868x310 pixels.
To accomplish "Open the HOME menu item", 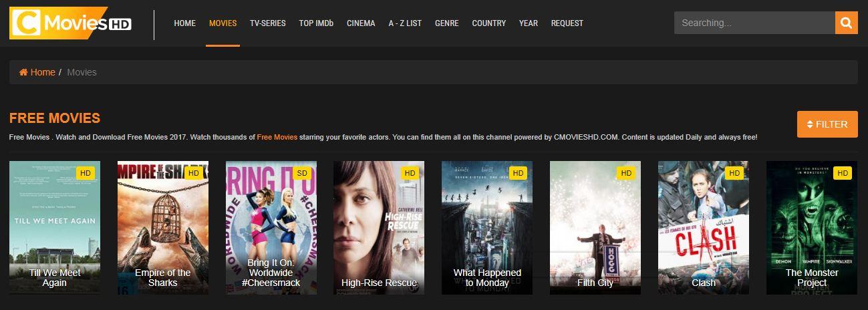I will coord(184,23).
